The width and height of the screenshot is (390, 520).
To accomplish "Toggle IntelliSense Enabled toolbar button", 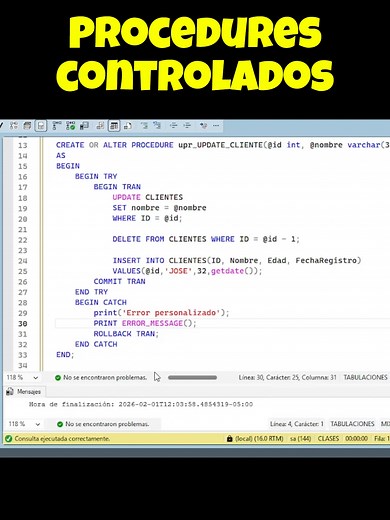I will (41, 126).
